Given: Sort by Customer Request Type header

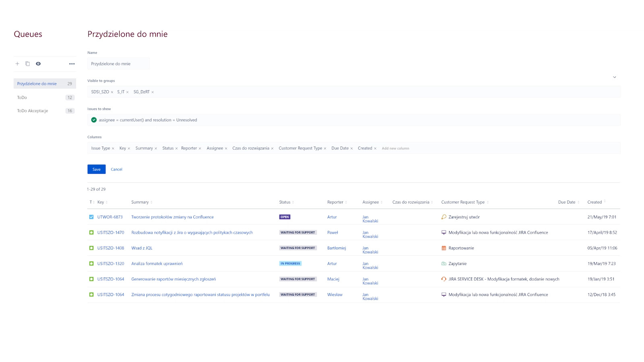Looking at the screenshot, I should point(465,202).
